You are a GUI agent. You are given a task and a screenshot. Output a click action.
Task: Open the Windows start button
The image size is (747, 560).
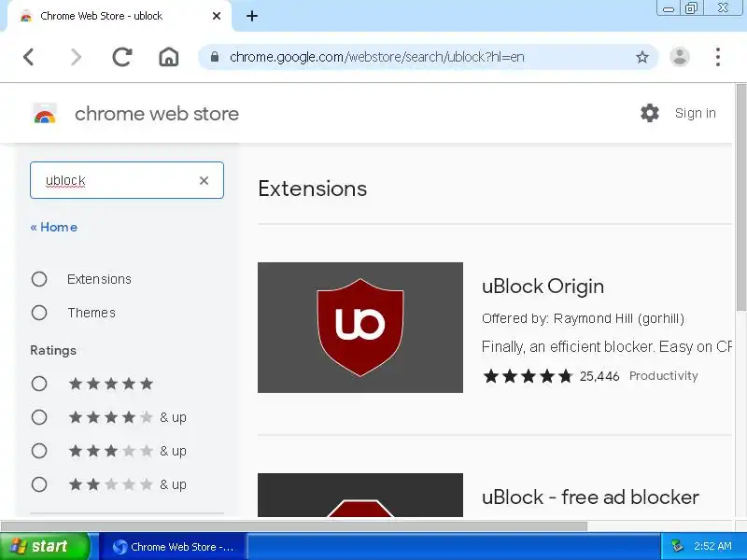point(45,546)
